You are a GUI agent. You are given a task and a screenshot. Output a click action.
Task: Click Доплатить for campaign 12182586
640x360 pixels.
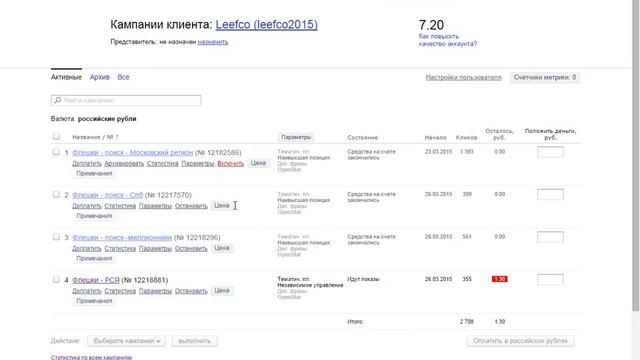[87, 163]
